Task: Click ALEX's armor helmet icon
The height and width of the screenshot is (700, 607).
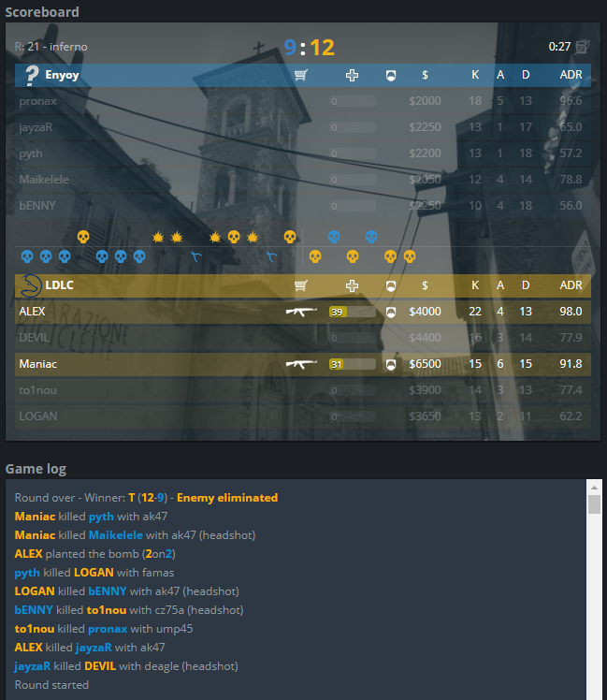Action: coord(391,312)
